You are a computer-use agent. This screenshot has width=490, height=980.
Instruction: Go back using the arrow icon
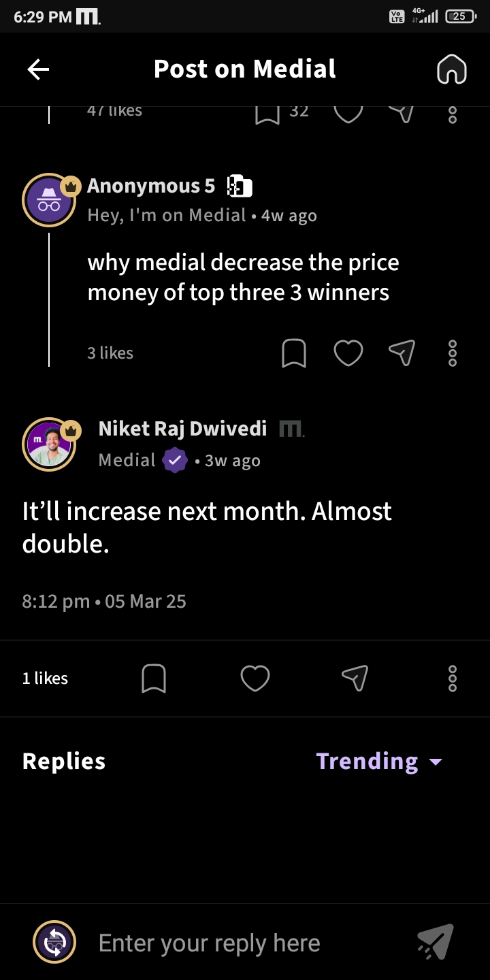click(x=38, y=69)
